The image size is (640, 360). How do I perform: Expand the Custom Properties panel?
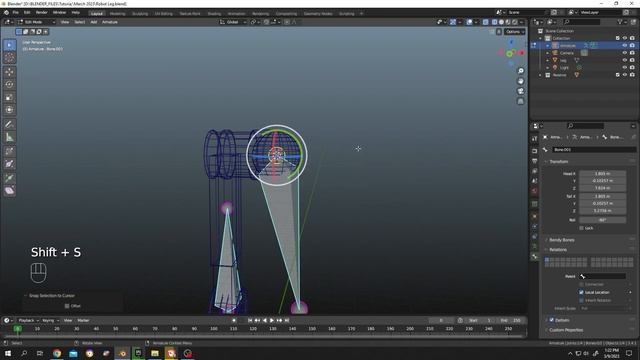566,330
